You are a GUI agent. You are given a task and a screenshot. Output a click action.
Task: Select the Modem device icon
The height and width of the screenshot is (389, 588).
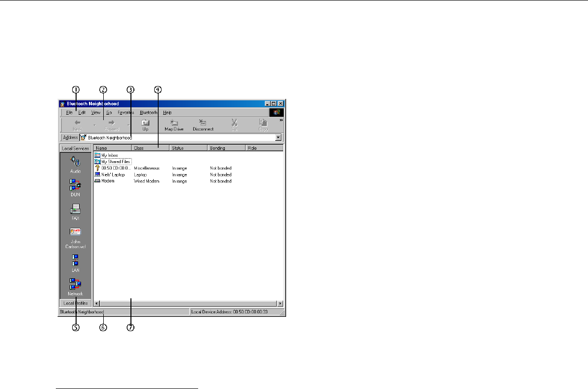tap(97, 181)
